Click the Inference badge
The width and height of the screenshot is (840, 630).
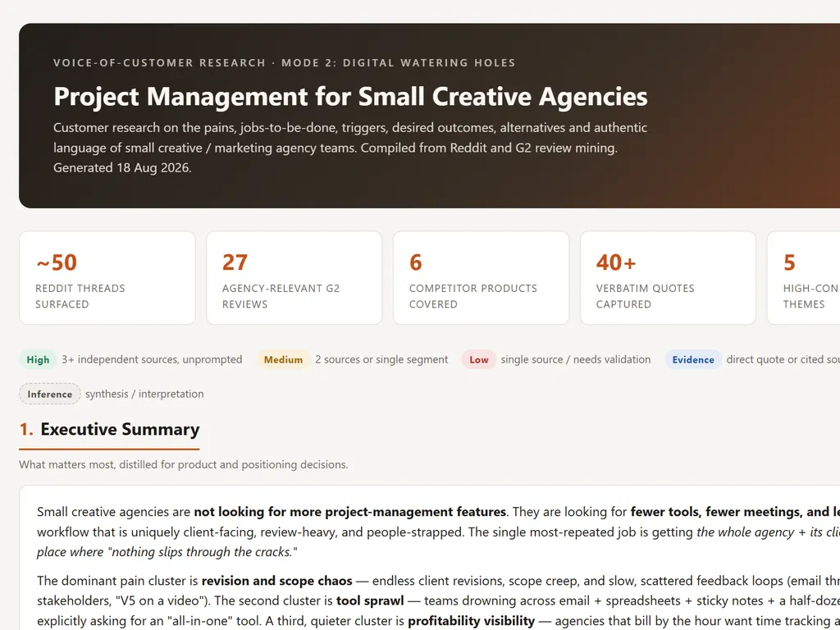point(50,394)
